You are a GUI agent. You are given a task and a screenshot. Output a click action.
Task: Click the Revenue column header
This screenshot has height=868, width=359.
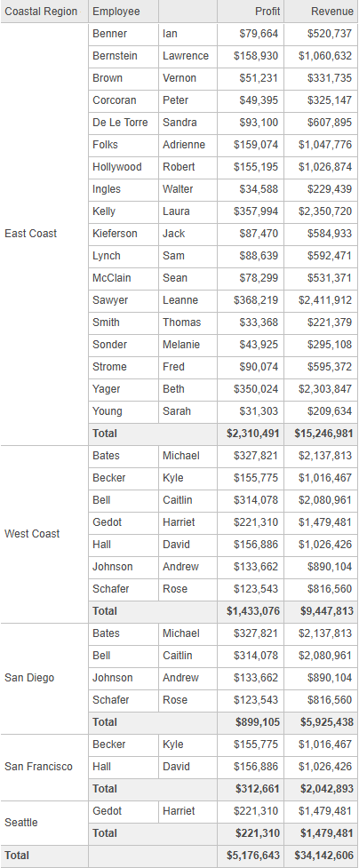pyautogui.click(x=321, y=11)
